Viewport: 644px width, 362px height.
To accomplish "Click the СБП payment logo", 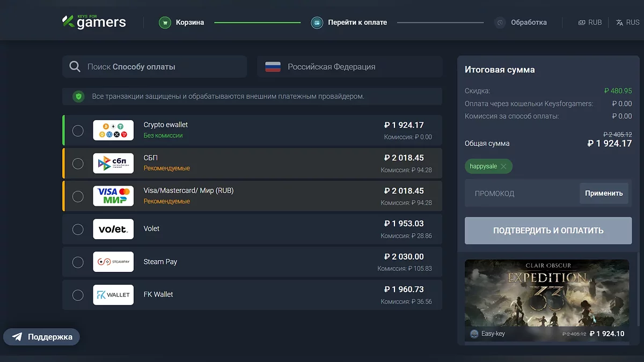I will coord(113,164).
